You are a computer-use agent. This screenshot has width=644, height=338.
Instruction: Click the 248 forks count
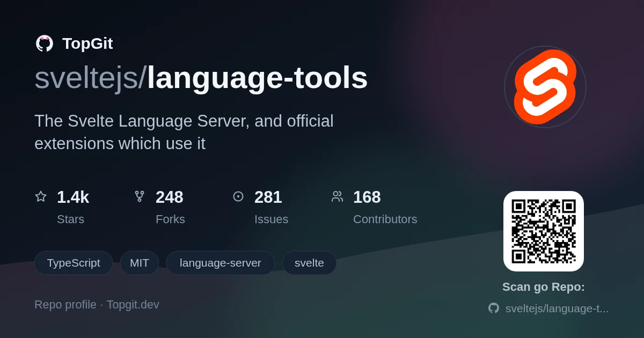170,197
